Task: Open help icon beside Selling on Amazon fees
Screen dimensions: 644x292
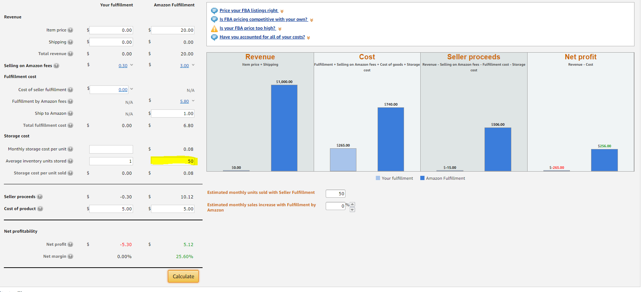Action: [56, 66]
